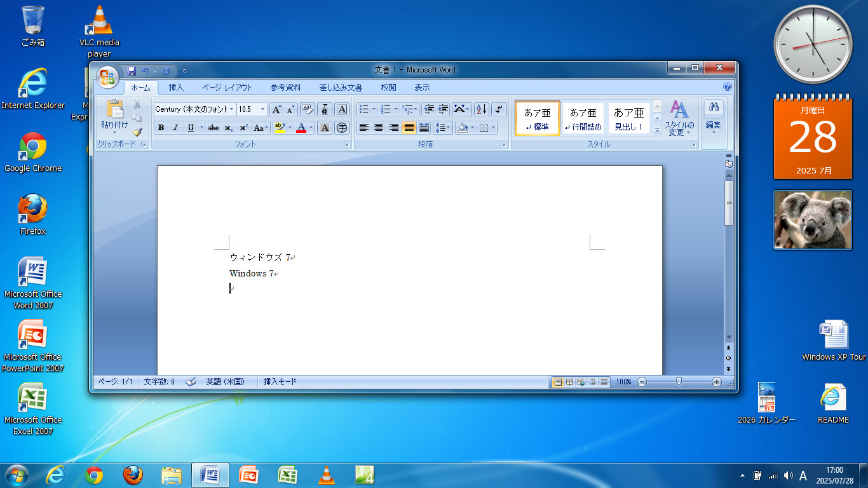Open the ページ レイアウト tab
Image resolution: width=868 pixels, height=488 pixels.
pyautogui.click(x=227, y=88)
